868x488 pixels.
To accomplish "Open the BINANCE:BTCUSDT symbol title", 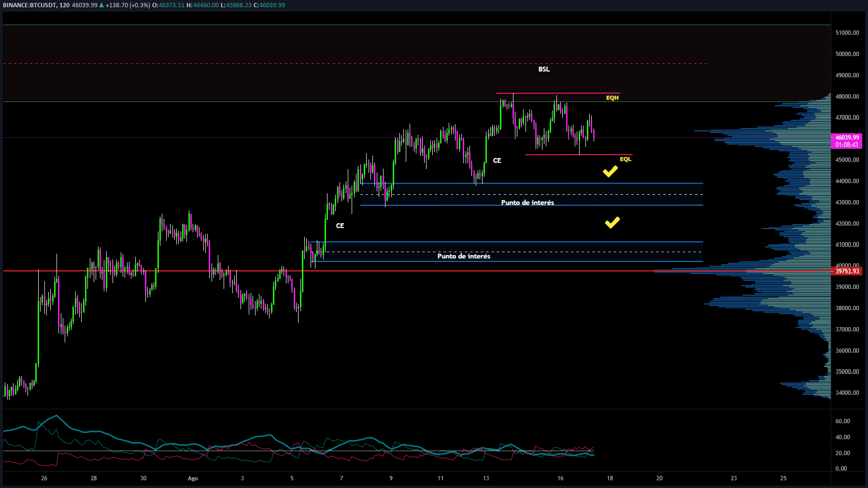I will pyautogui.click(x=29, y=5).
